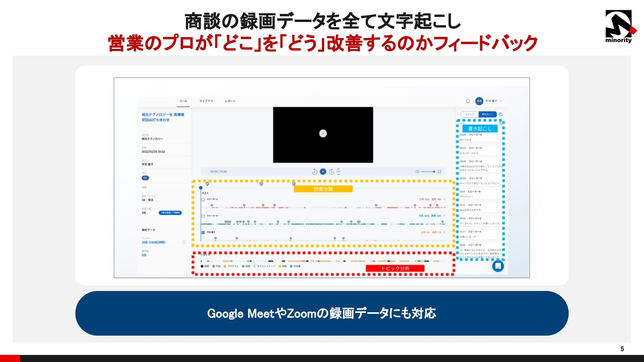Check the スピーカーB checkbox

point(203,216)
